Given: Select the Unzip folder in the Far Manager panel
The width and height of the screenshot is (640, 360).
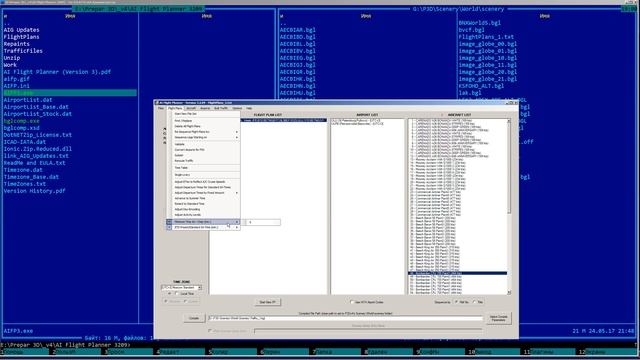Looking at the screenshot, I should tap(12, 58).
